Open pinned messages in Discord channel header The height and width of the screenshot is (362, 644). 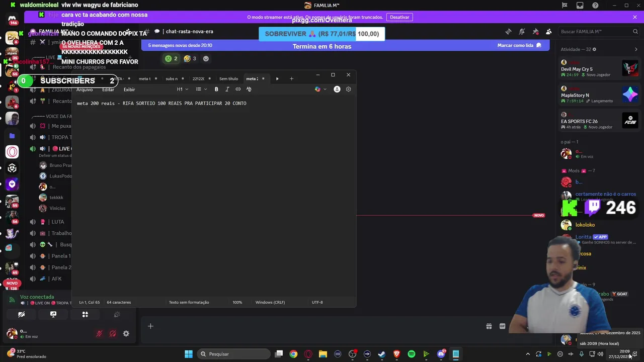[535, 31]
